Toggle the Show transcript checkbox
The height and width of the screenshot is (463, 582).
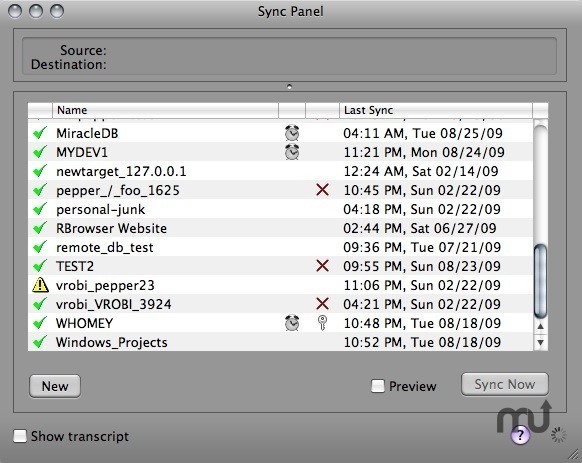coord(20,436)
